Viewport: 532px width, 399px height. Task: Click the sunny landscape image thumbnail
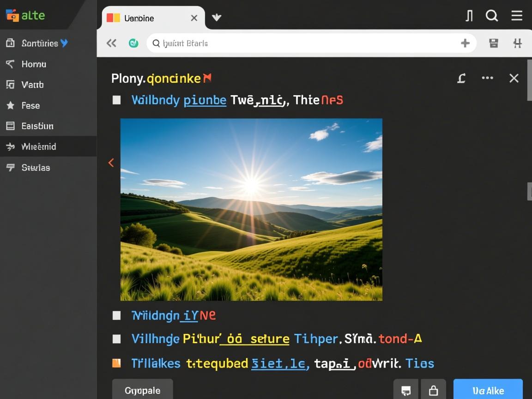pyautogui.click(x=251, y=210)
